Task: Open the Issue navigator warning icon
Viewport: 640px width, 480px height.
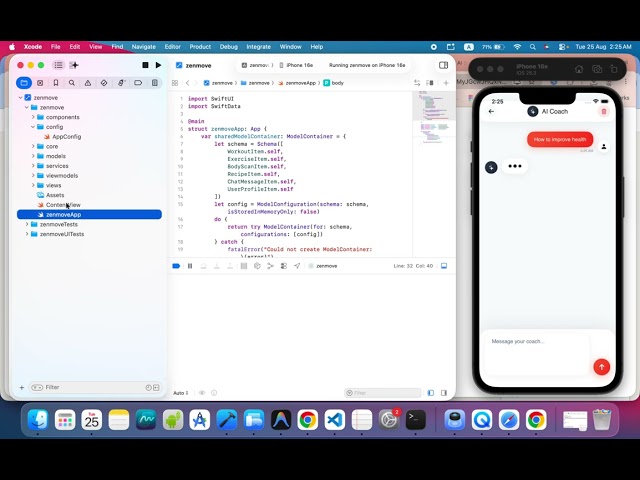Action: coord(88,83)
